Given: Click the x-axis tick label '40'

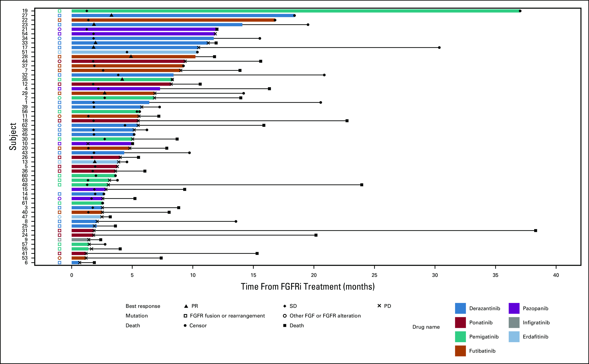Looking at the screenshot, I should tap(556, 275).
